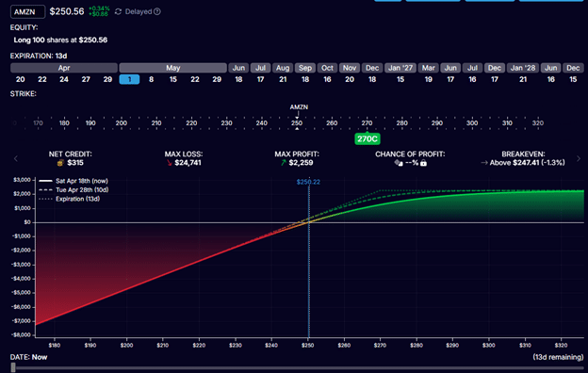Click 180 on the strike ruler
588x373 pixels.
(64, 123)
